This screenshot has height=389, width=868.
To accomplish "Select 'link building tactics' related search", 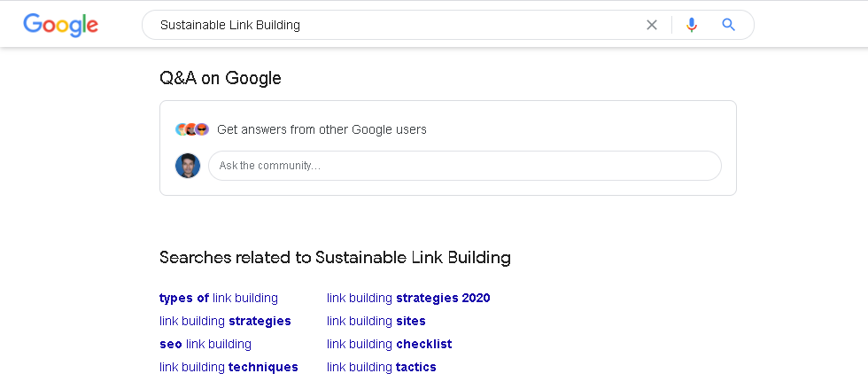I will 382,367.
